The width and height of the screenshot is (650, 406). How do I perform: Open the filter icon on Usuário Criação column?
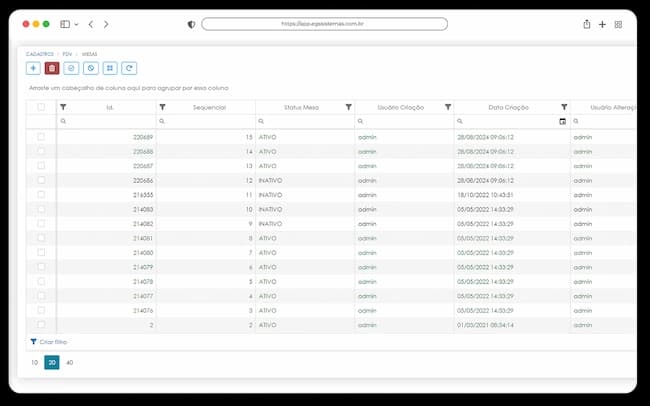tap(448, 107)
